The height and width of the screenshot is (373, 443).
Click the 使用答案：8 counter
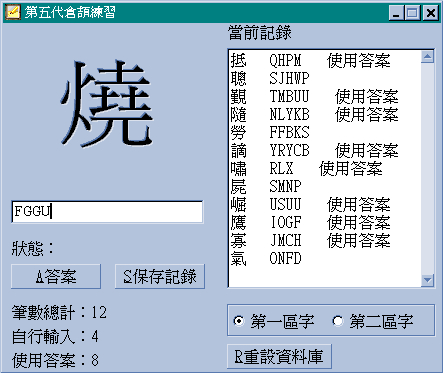[55, 360]
